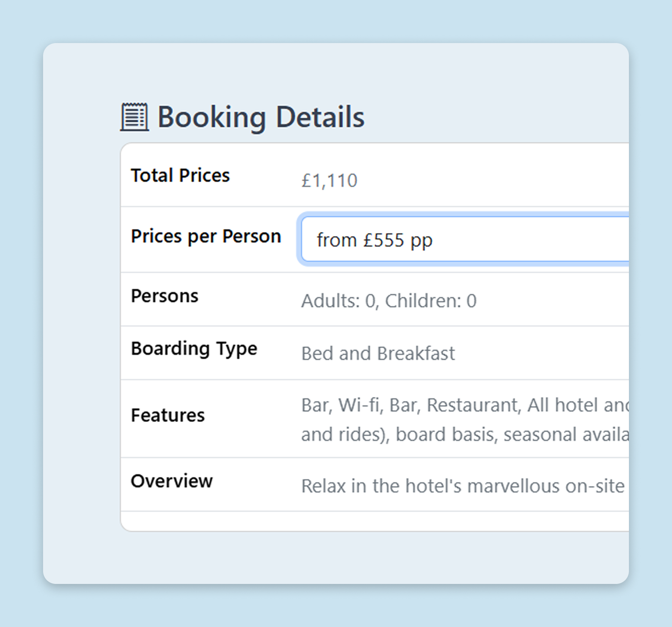Click the Persons row label

[x=165, y=296]
